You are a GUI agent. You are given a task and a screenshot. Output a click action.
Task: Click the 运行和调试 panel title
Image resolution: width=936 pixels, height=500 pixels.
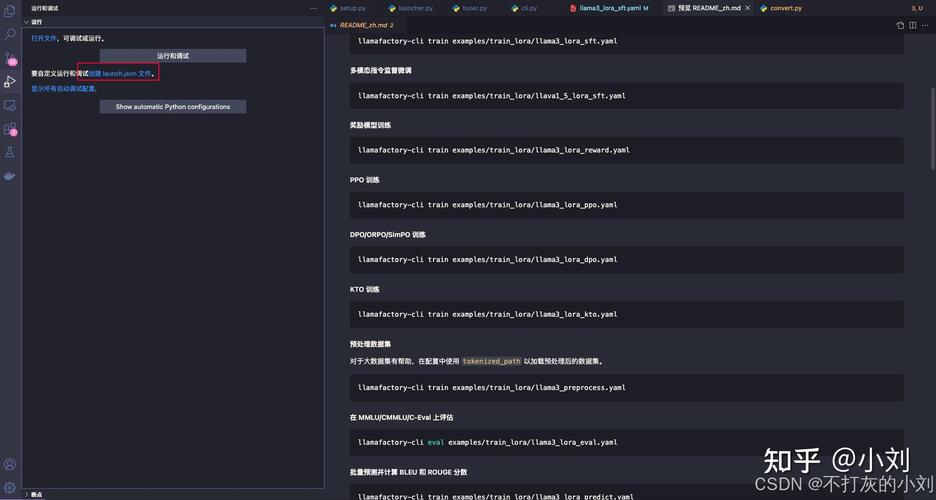45,8
